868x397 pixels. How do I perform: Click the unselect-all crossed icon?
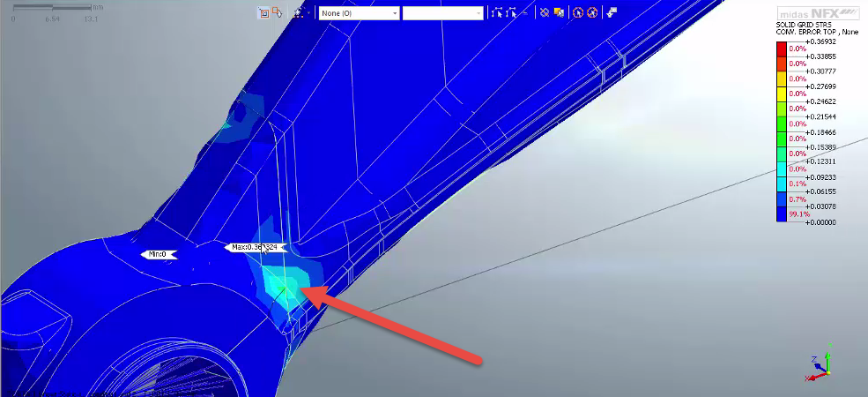coord(545,12)
